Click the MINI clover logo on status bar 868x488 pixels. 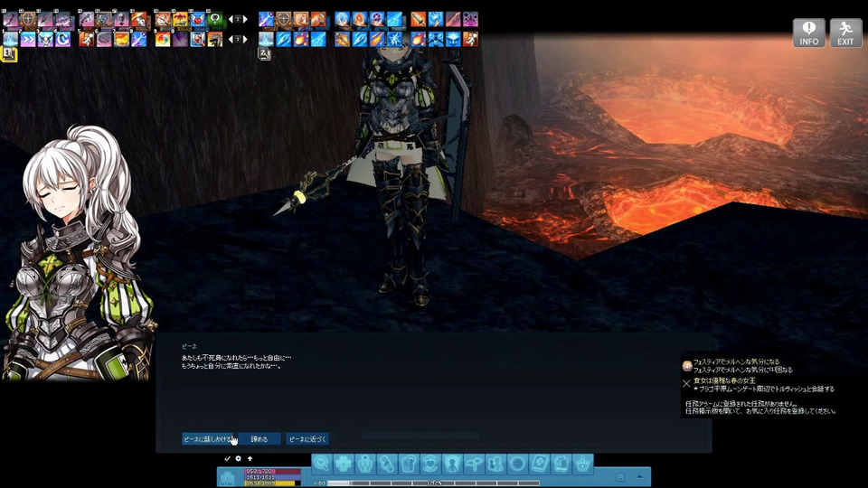(x=228, y=478)
